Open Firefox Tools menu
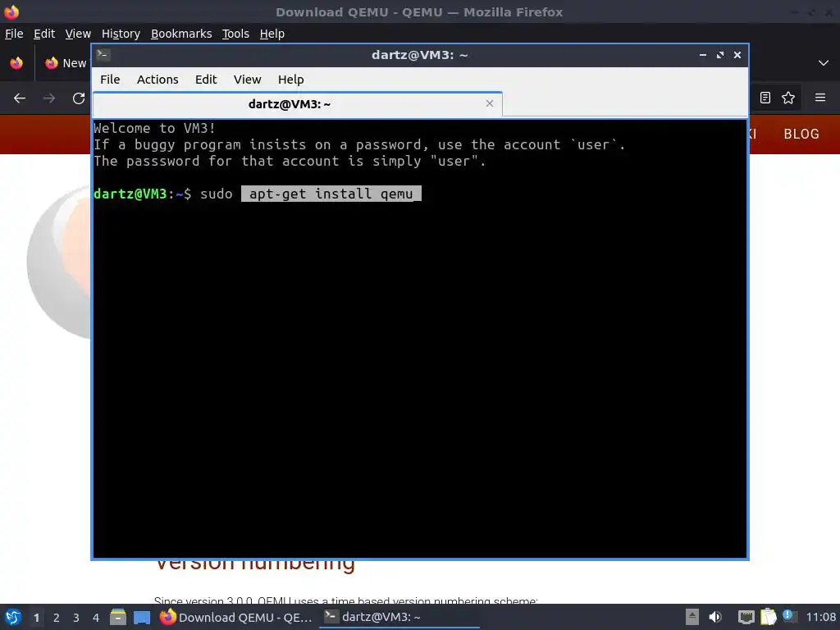 pos(235,34)
